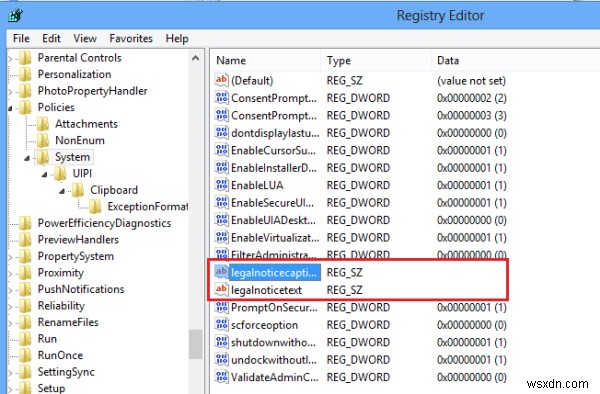Select the EnableSecureUI... value name
The width and height of the screenshot is (600, 394).
pyautogui.click(x=272, y=202)
